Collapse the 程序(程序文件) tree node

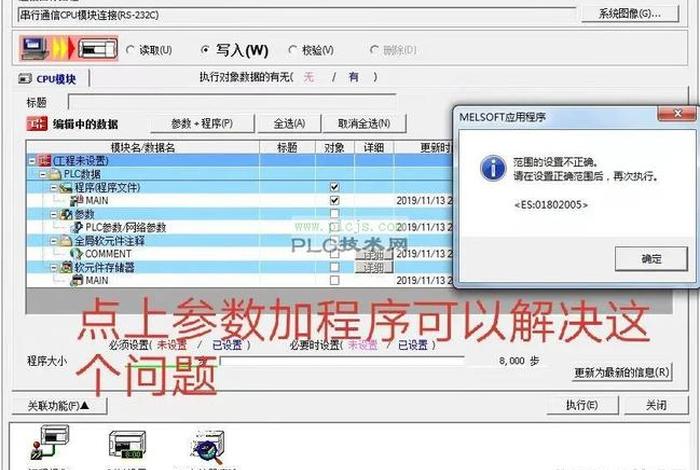[54, 187]
